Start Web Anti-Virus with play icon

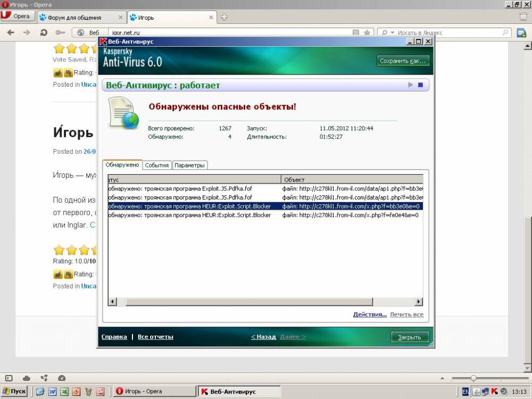[411, 85]
